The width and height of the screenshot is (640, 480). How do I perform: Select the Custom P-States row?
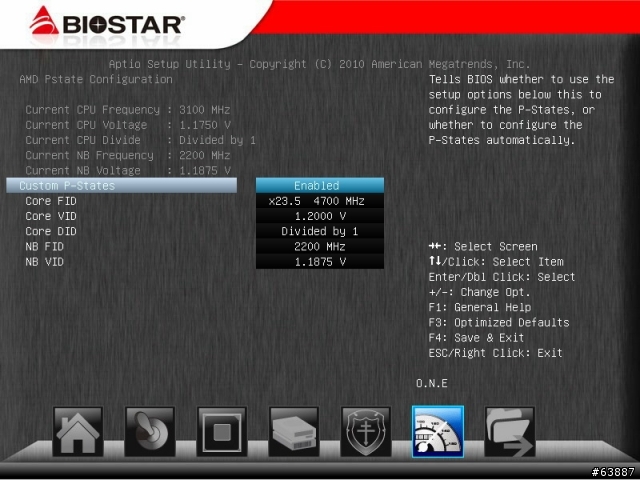coord(122,185)
